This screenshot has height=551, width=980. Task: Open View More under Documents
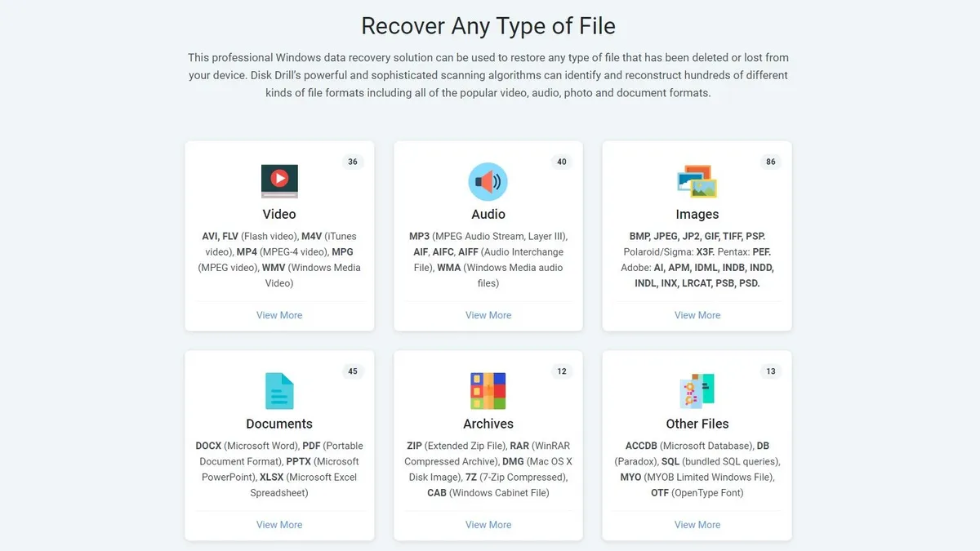click(x=279, y=525)
